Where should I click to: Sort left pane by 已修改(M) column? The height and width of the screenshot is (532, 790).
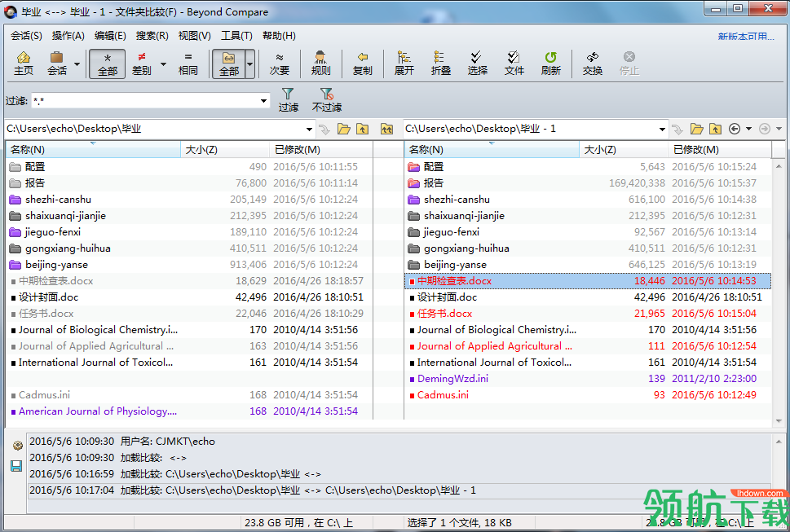pyautogui.click(x=321, y=149)
